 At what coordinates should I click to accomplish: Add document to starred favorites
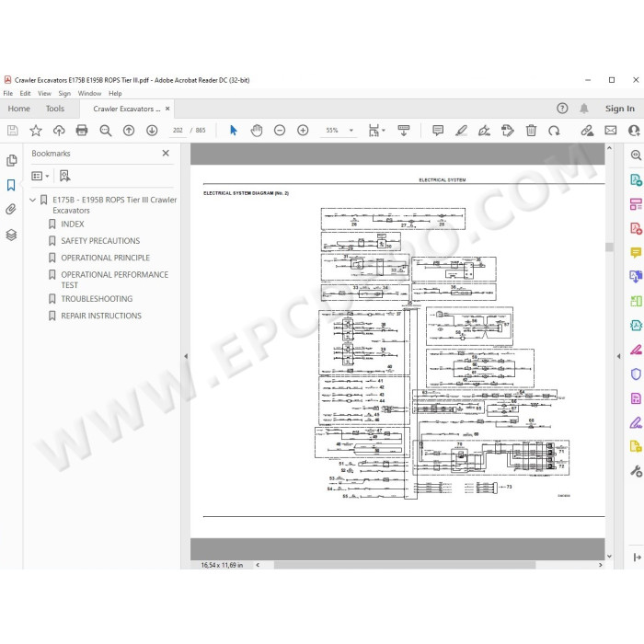(x=36, y=131)
